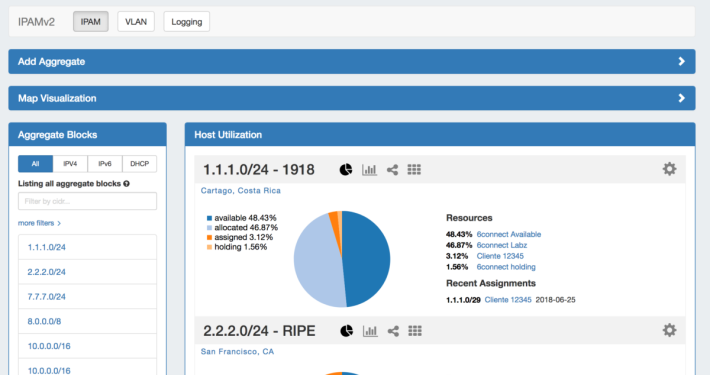Filter aggregate blocks by IPv6

[x=105, y=164]
